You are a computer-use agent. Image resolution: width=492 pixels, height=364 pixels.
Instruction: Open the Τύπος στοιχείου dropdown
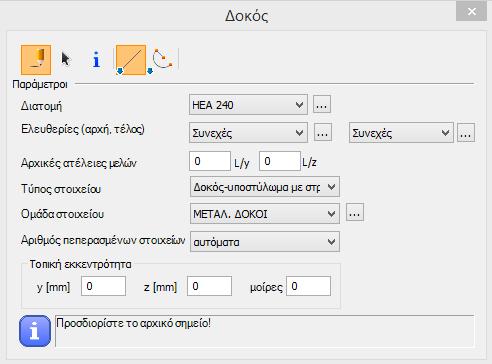(265, 187)
